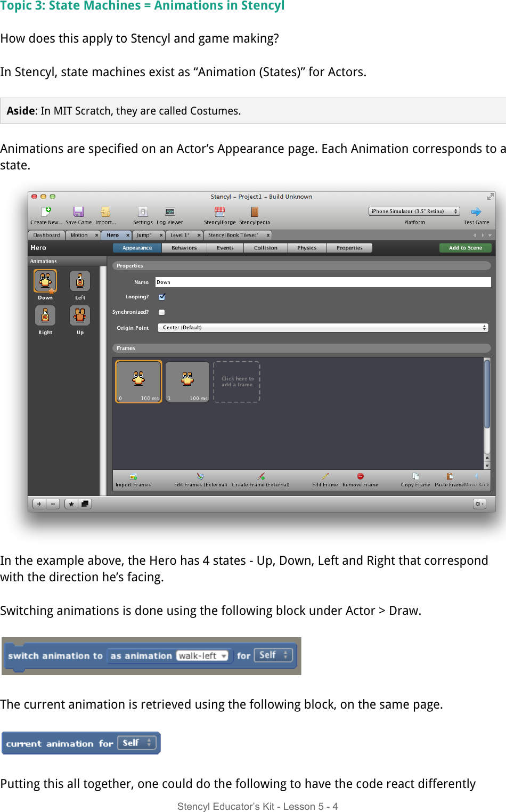Image resolution: width=506 pixels, height=812 pixels.
Task: Switch to the Collision tab
Action: pyautogui.click(x=266, y=248)
